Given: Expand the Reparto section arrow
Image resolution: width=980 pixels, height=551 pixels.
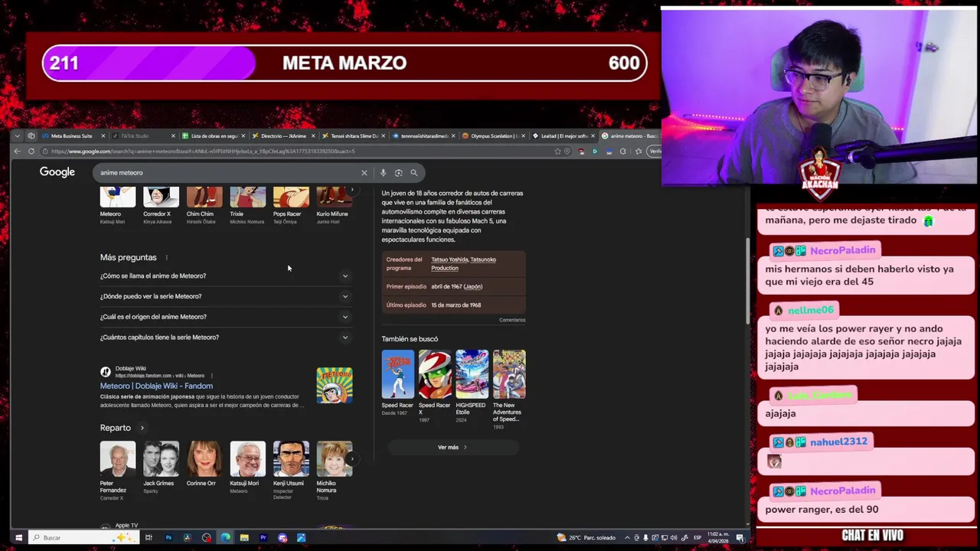Looking at the screenshot, I should (142, 429).
